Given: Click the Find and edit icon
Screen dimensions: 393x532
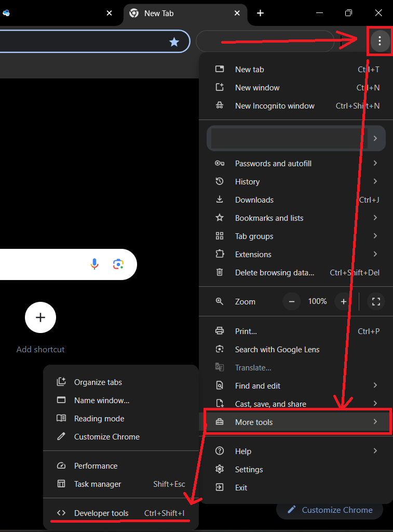Looking at the screenshot, I should coord(220,385).
